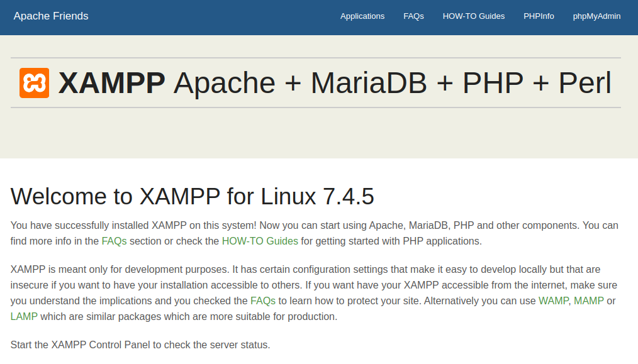Click the 'Welcome to XAMPP for Linux 7.4.5' heading
This screenshot has height=364, width=638.
[x=192, y=196]
